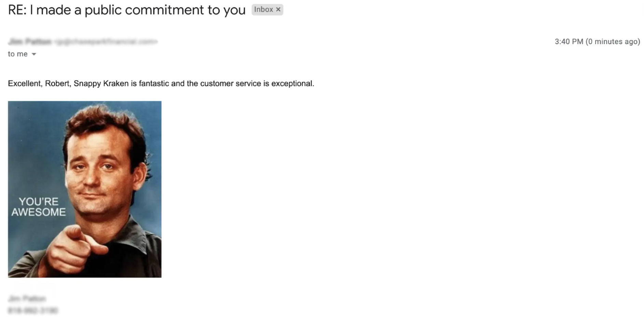
Task: Click the '(0 minutes ago)' text
Action: 613,42
